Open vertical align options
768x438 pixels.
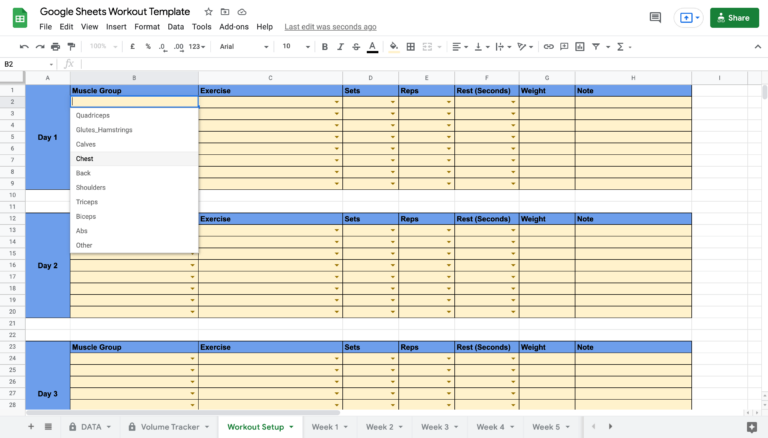(x=482, y=47)
